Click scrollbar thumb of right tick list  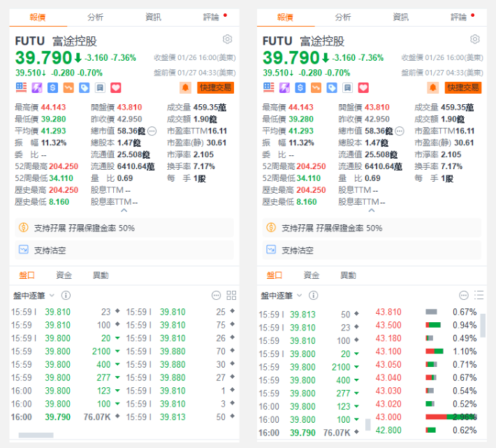click(x=368, y=425)
